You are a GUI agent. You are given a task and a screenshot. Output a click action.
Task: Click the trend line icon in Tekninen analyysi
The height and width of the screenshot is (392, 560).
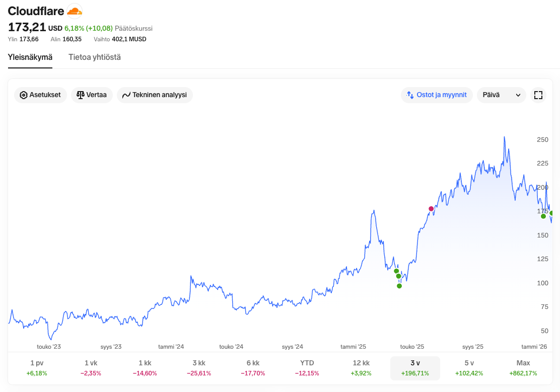click(x=126, y=95)
